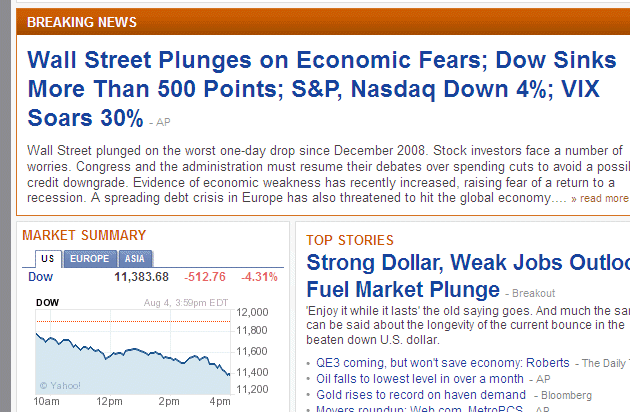The image size is (630, 412).
Task: Open 'Gold rises to record on haven demand'
Action: (x=421, y=395)
